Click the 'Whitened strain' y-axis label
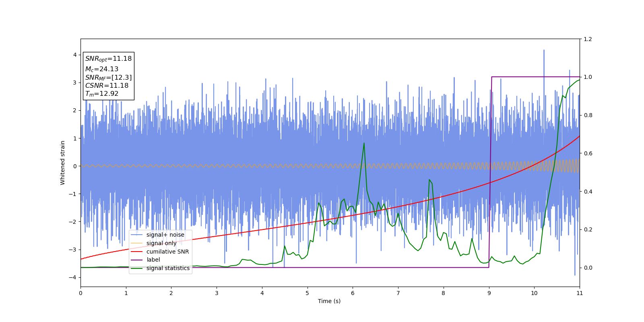The width and height of the screenshot is (644, 322). click(x=63, y=163)
